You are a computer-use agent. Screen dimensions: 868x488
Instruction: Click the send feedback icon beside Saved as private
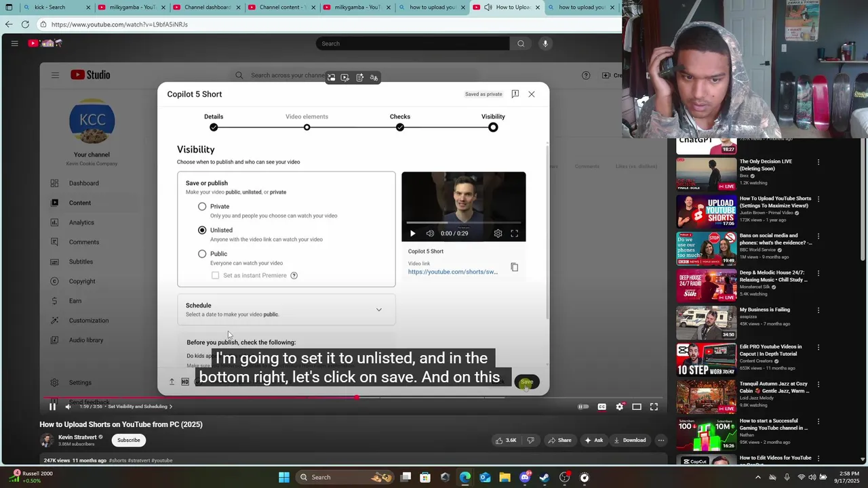[x=515, y=94]
